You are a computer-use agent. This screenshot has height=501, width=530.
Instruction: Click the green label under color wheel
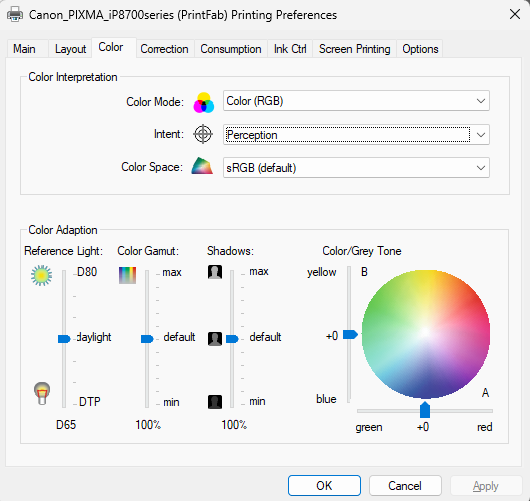click(x=369, y=428)
